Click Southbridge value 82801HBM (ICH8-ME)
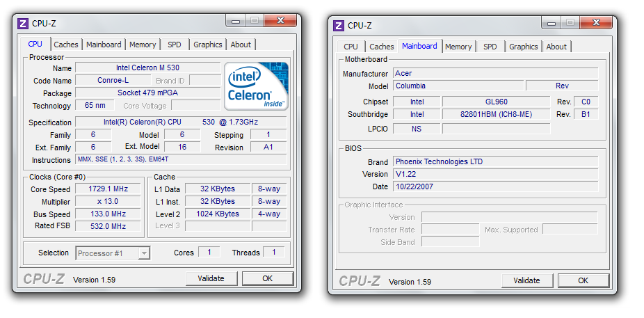The image size is (644, 318). [x=496, y=114]
